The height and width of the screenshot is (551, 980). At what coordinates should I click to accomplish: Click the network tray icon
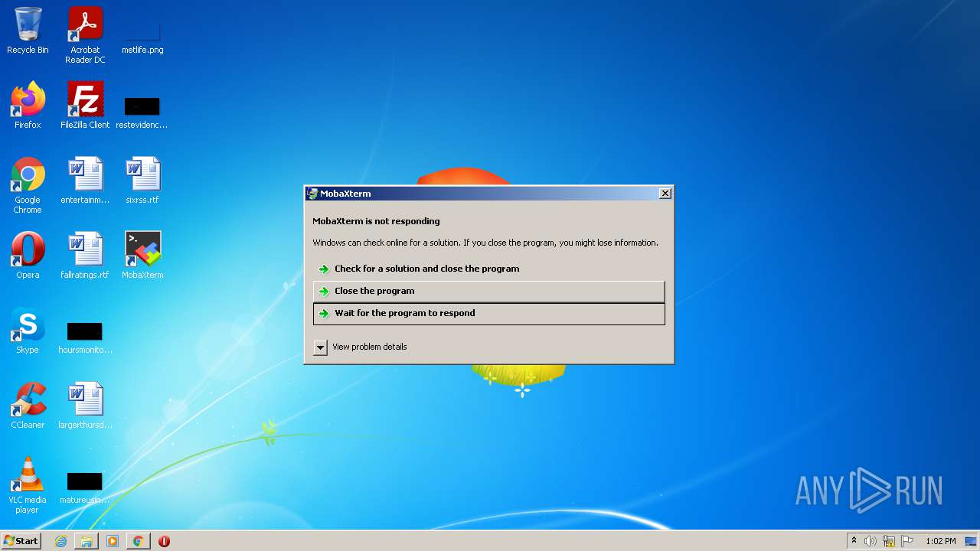pos(889,541)
